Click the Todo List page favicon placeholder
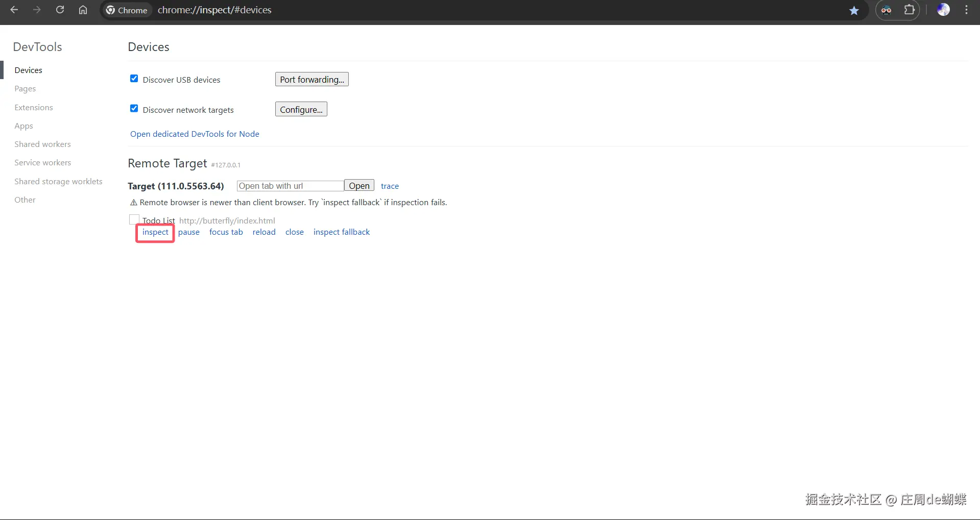 point(134,219)
